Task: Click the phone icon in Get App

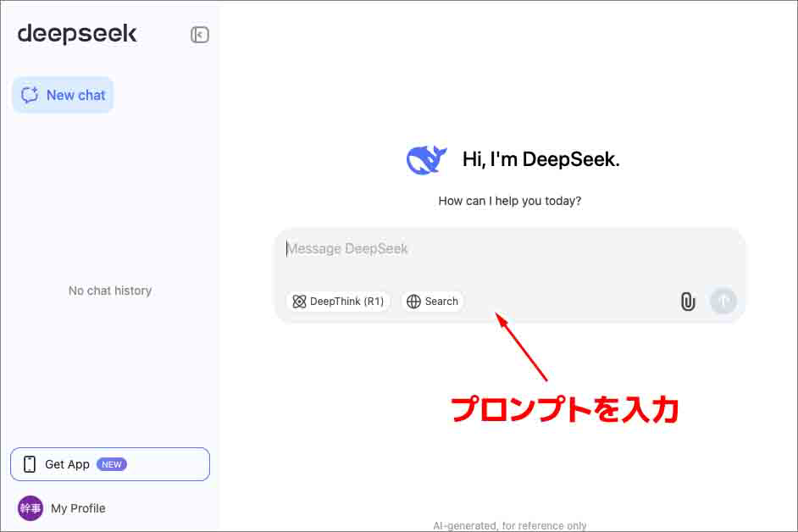Action: 30,464
